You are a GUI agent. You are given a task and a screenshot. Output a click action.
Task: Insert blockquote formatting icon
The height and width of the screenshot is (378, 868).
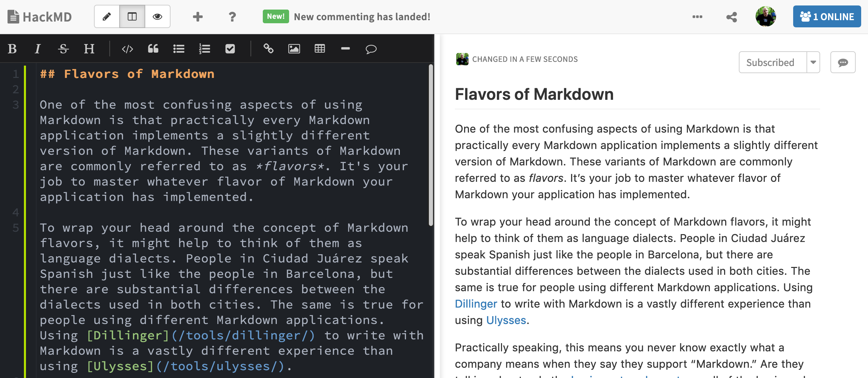click(x=153, y=49)
